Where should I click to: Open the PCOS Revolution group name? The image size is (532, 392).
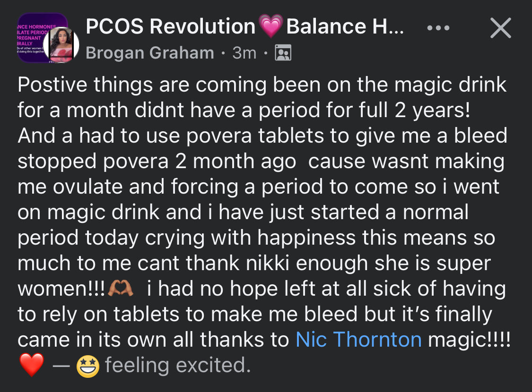170,27
